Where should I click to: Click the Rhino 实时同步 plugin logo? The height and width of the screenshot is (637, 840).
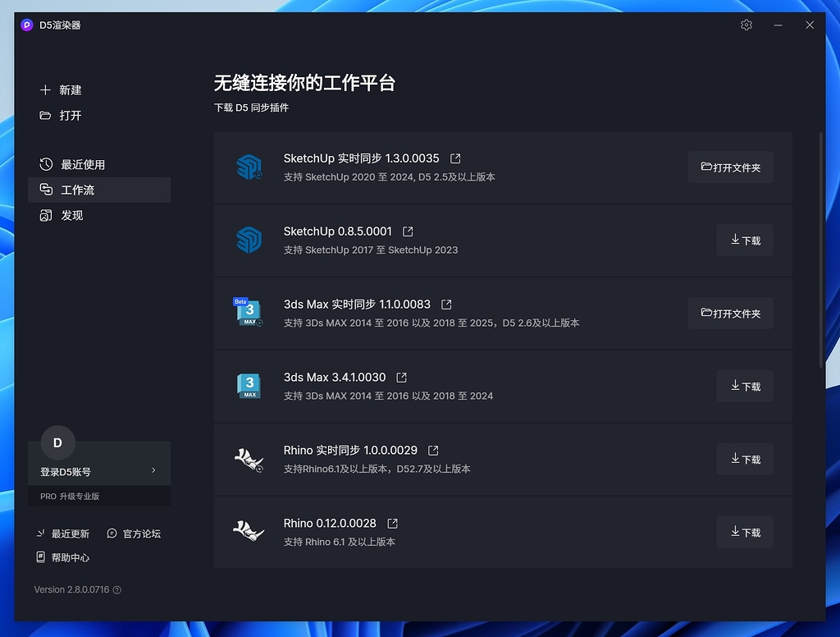pyautogui.click(x=249, y=459)
